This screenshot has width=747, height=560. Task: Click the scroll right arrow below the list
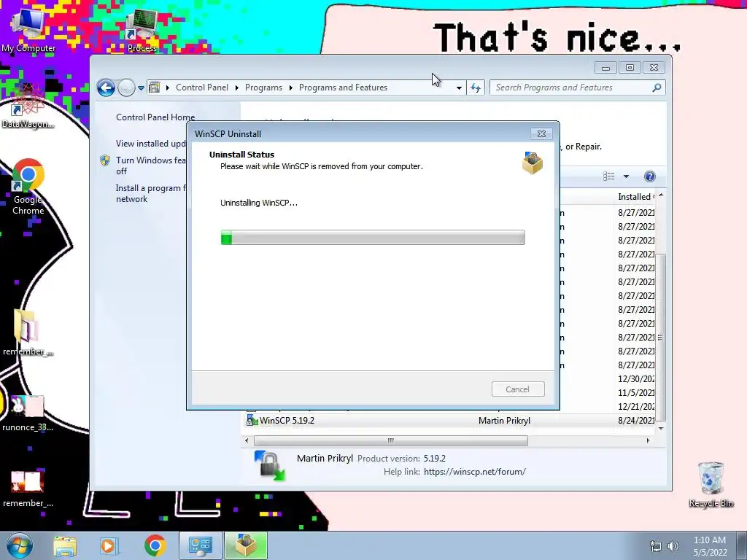[x=648, y=440]
